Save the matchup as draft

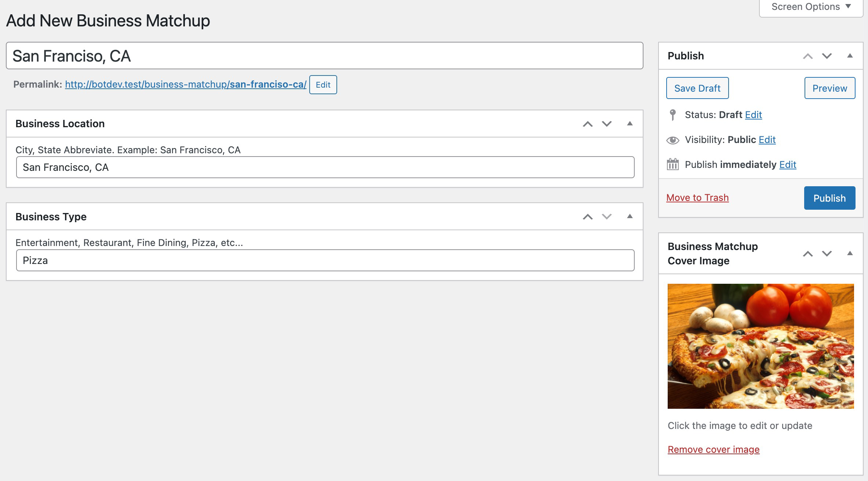[697, 88]
